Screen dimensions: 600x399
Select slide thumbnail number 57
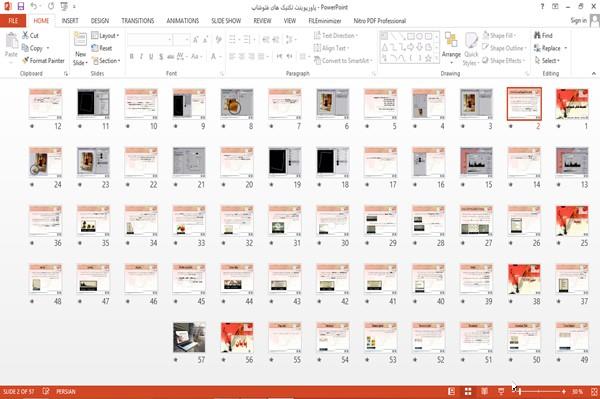[189, 337]
